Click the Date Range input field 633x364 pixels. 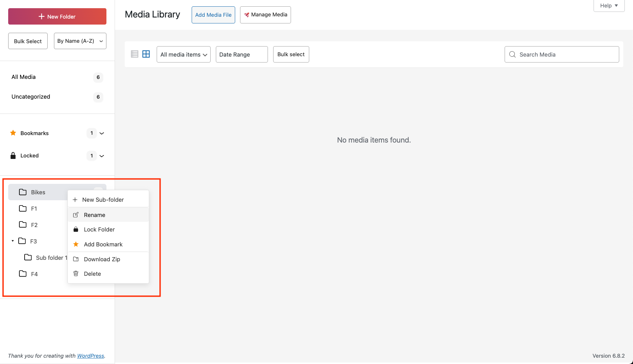pos(241,54)
